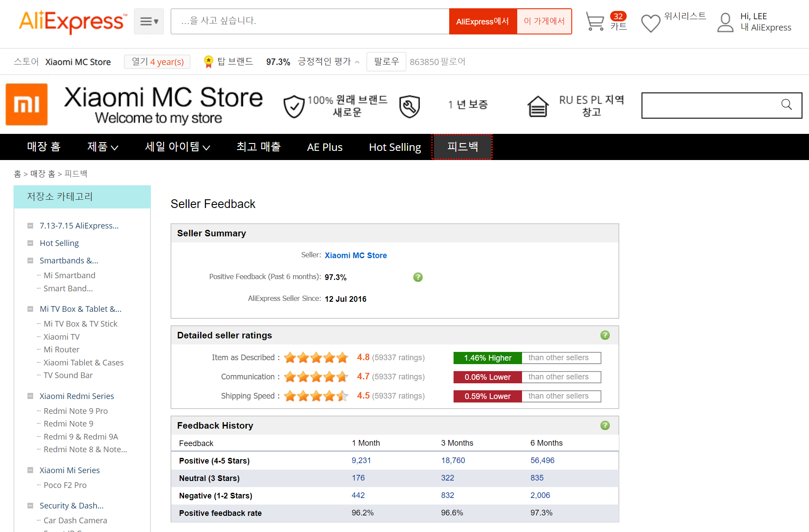
Task: Click the Xiaomi MC Store seller link
Action: click(355, 255)
